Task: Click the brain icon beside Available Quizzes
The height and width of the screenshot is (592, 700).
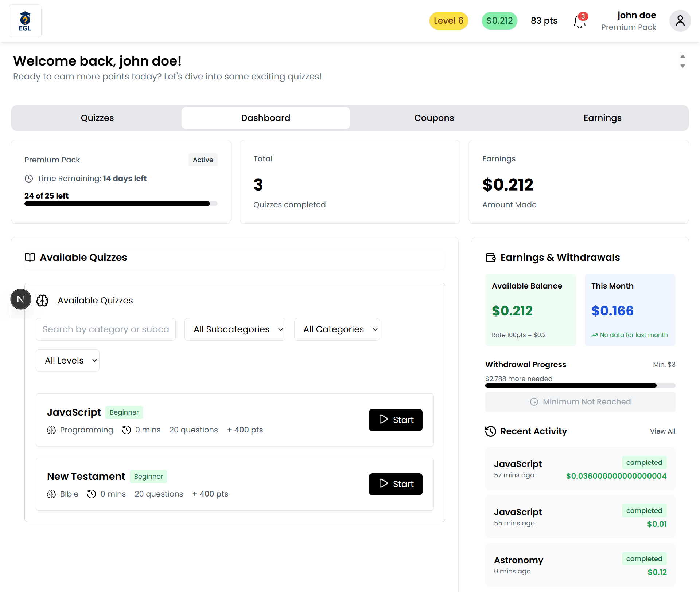Action: [x=42, y=301]
